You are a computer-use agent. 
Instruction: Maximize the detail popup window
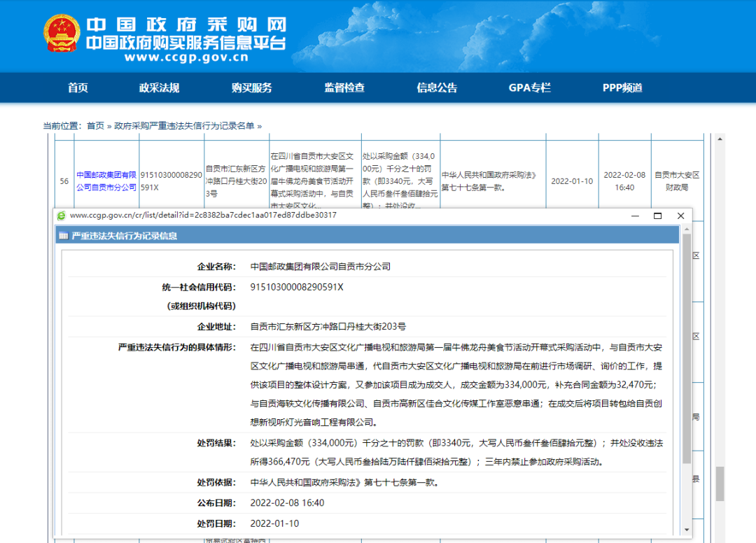(657, 216)
